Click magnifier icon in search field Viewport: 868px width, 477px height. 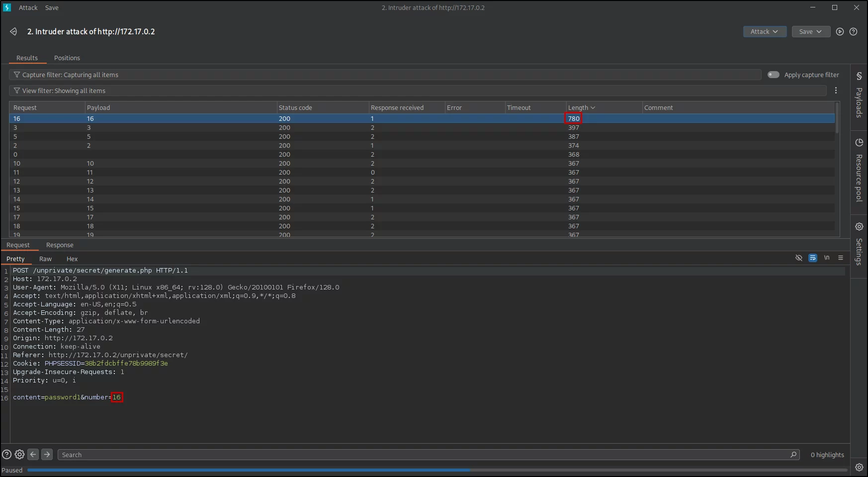(x=793, y=454)
